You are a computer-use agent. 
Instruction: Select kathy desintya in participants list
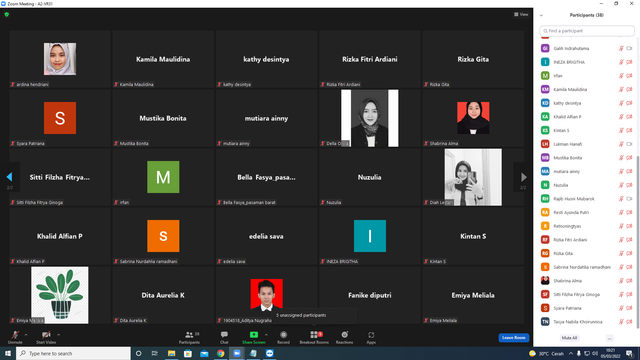(587, 103)
